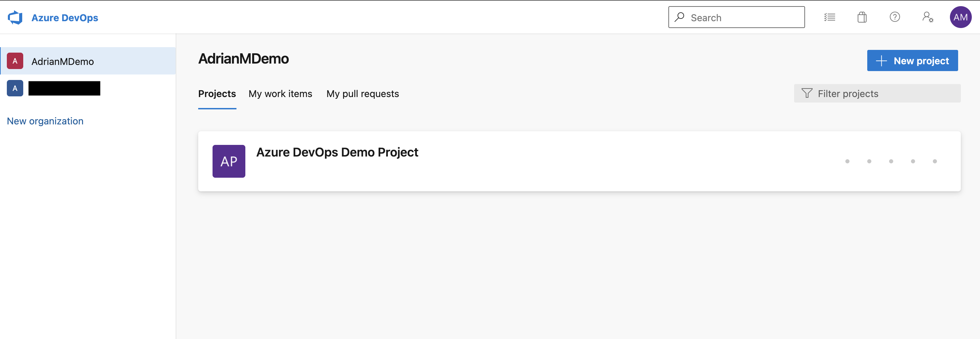Focus the Search input field
This screenshot has width=980, height=339.
[736, 17]
